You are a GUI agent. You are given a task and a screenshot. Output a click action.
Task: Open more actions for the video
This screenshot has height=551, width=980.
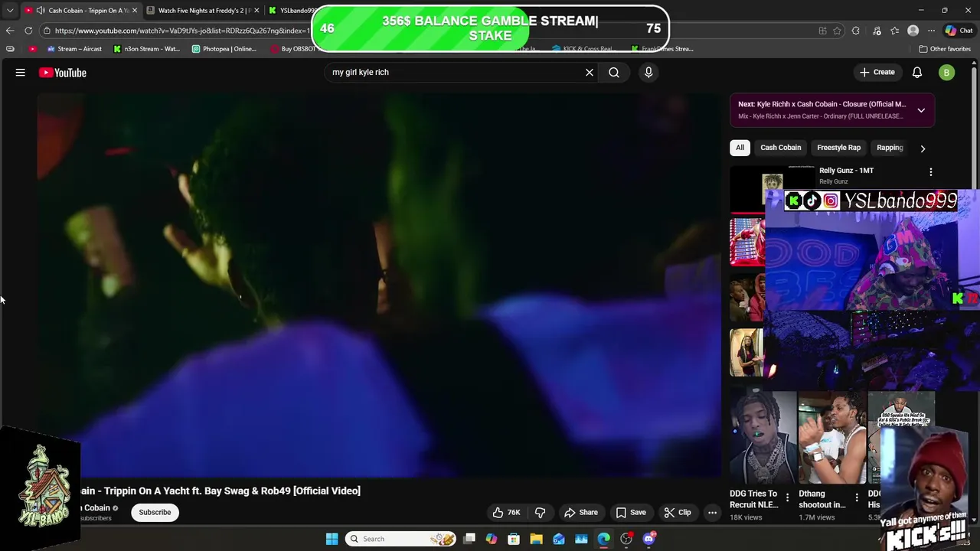[712, 513]
